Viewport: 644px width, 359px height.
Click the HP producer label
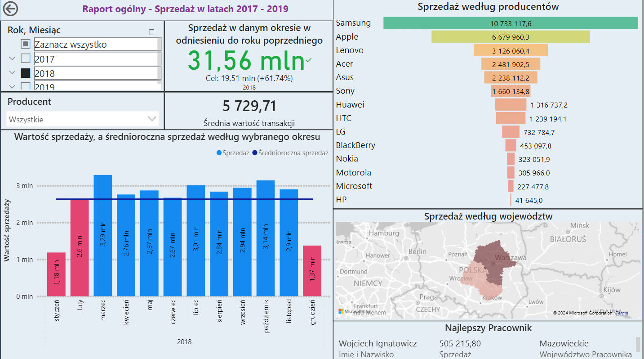(x=341, y=199)
